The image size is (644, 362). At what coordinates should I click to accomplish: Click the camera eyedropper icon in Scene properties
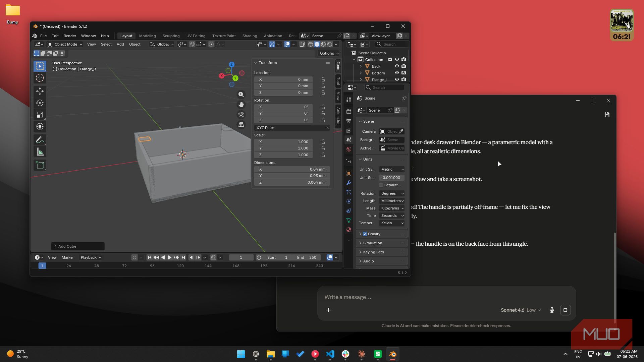[401, 131]
